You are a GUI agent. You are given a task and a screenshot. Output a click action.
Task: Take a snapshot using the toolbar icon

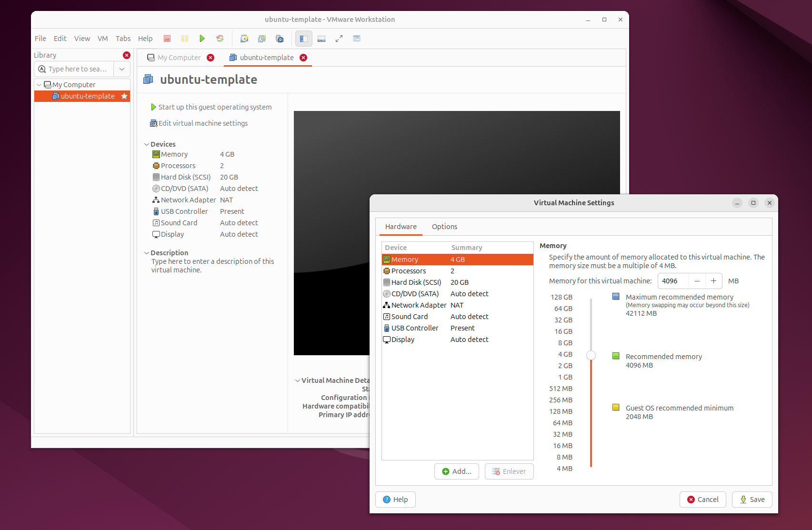[x=244, y=39]
